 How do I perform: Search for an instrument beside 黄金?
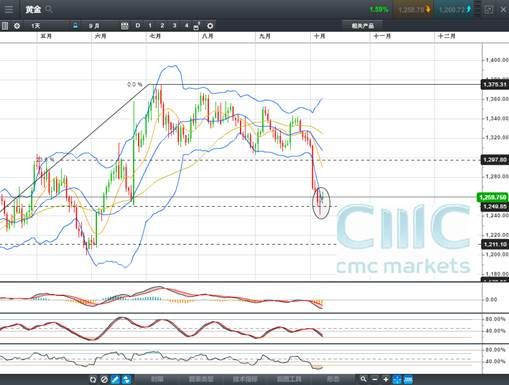tap(49, 9)
